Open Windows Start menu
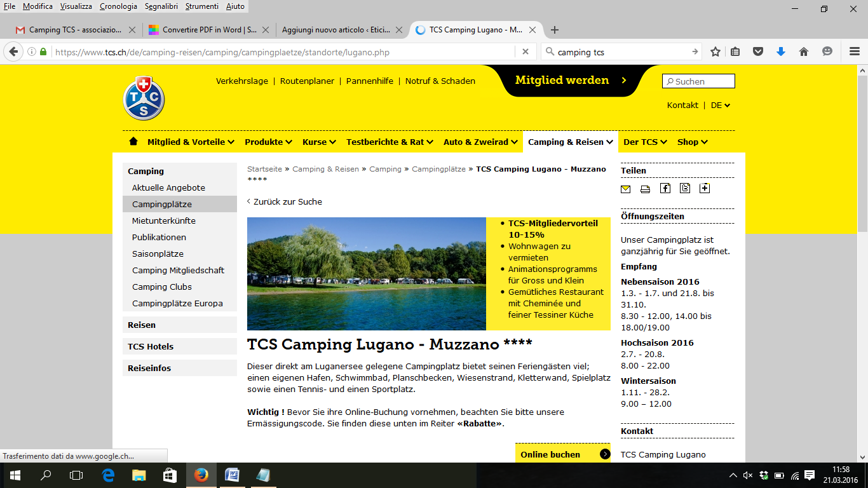The height and width of the screenshot is (488, 868). 15,475
